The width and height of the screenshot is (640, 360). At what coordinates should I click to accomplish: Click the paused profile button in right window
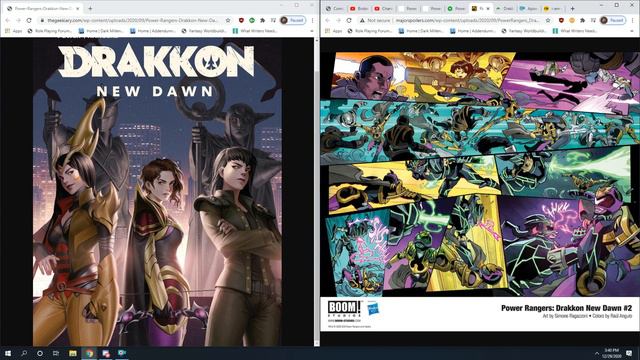613,20
